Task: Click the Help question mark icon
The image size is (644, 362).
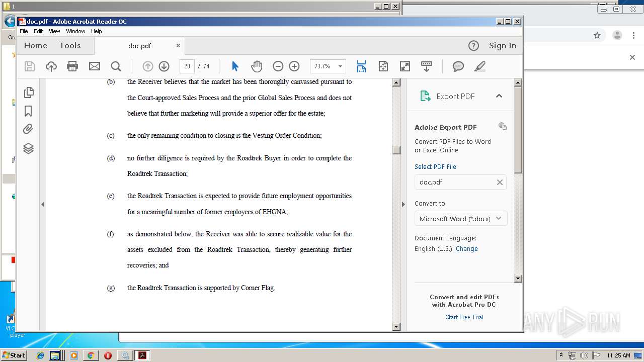Action: (x=473, y=46)
